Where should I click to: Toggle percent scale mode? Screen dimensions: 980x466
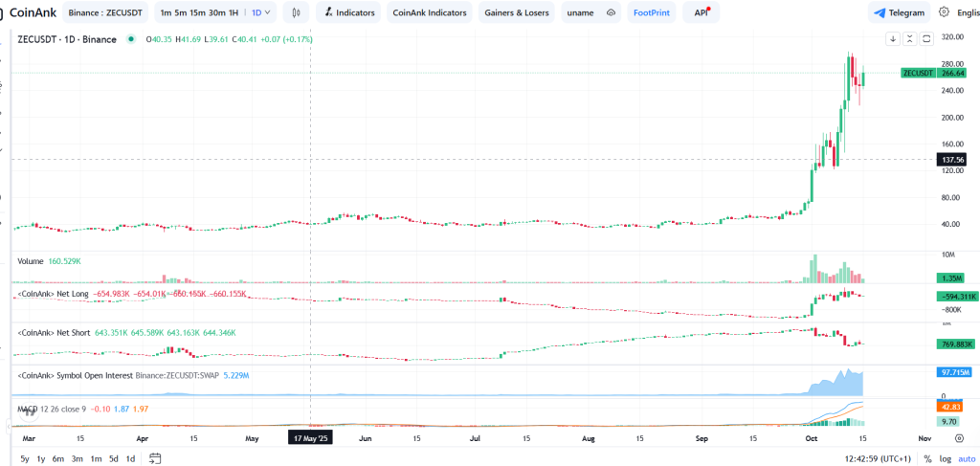pos(928,458)
